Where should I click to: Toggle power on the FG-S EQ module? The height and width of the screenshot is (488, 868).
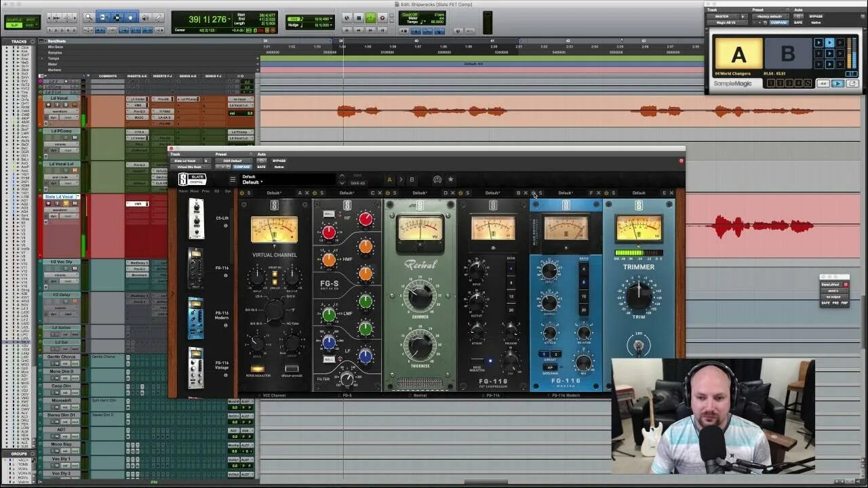(316, 193)
